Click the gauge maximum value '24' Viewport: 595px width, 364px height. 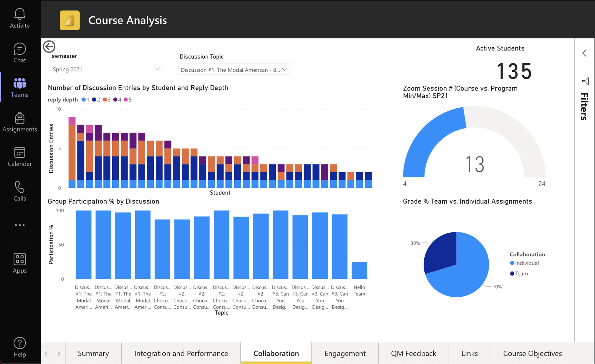[x=542, y=184]
